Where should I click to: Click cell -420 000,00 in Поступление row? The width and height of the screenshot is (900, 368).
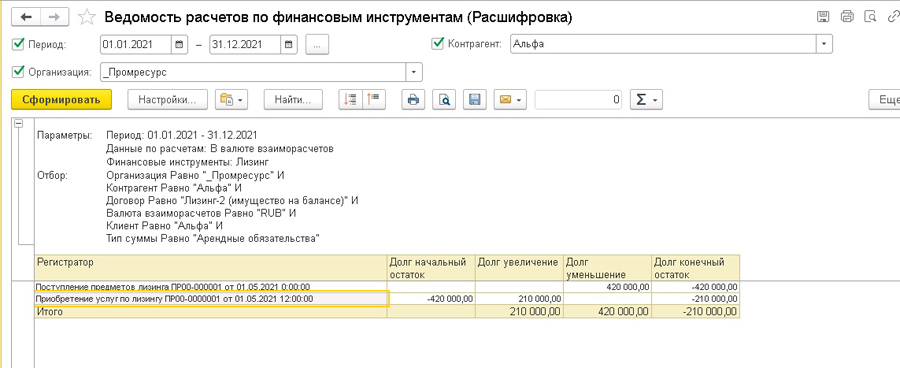click(x=695, y=286)
